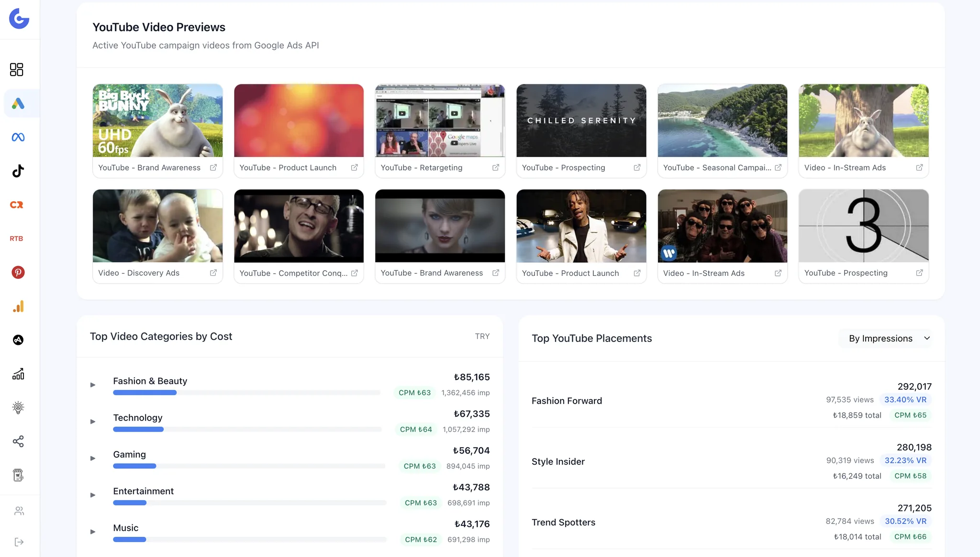
Task: Click the '32.23% VR' badge
Action: point(905,460)
